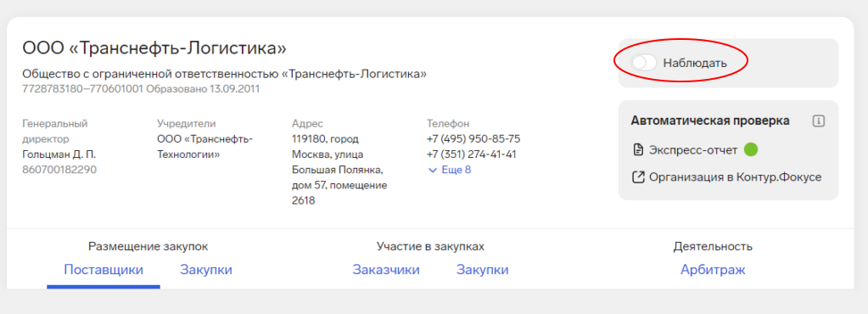Viewport: 868px width, 314px height.
Task: Click founder ООО «Транснефть-Технологии»
Action: (204, 147)
